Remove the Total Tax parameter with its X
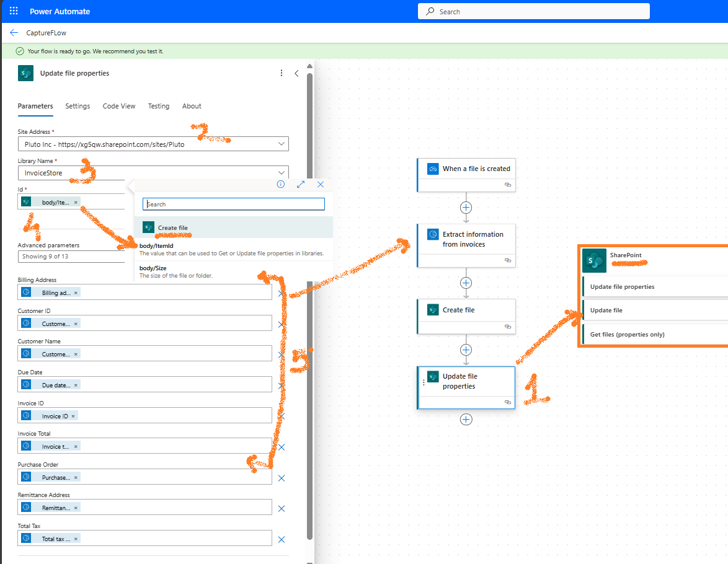728x564 pixels. (x=282, y=539)
